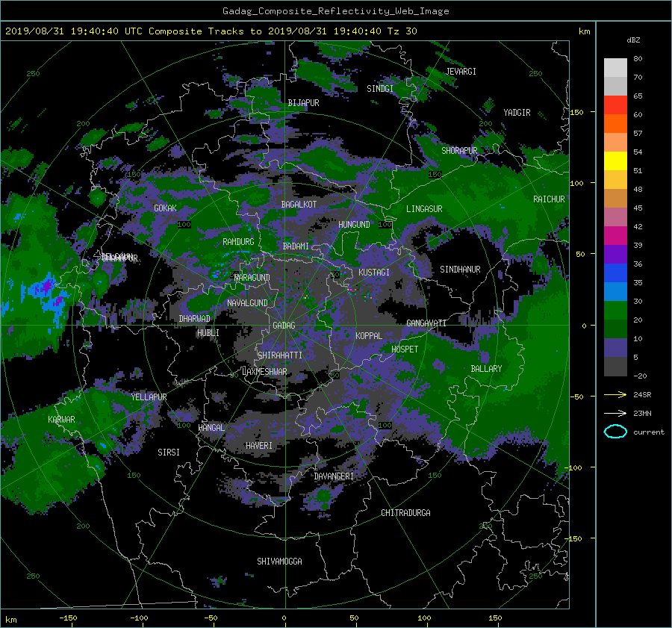This screenshot has width=672, height=628.
Task: Click the SHORAPUR label on the map
Action: [459, 151]
